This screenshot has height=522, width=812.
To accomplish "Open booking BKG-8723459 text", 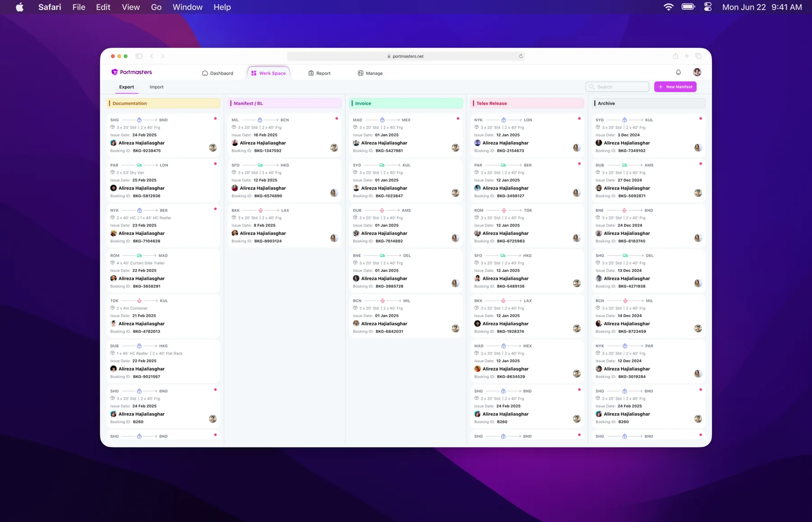I will pyautogui.click(x=632, y=331).
